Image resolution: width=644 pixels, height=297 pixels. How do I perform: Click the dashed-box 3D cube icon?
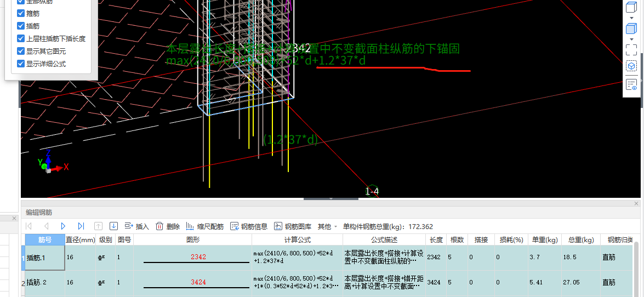pyautogui.click(x=631, y=66)
